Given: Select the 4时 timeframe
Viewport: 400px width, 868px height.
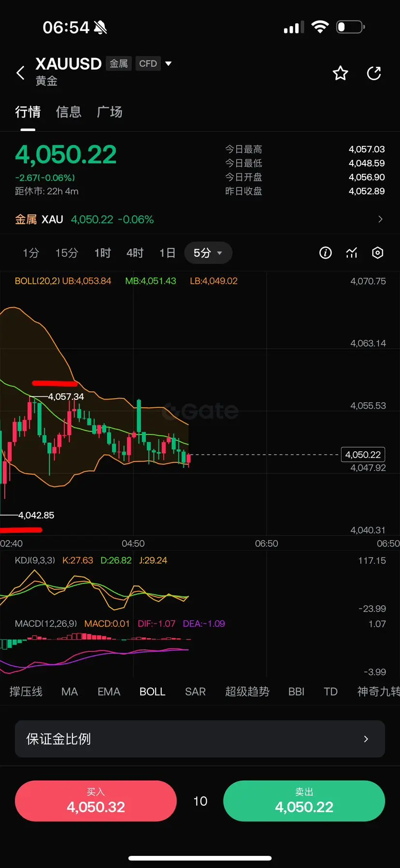Looking at the screenshot, I should click(x=135, y=253).
